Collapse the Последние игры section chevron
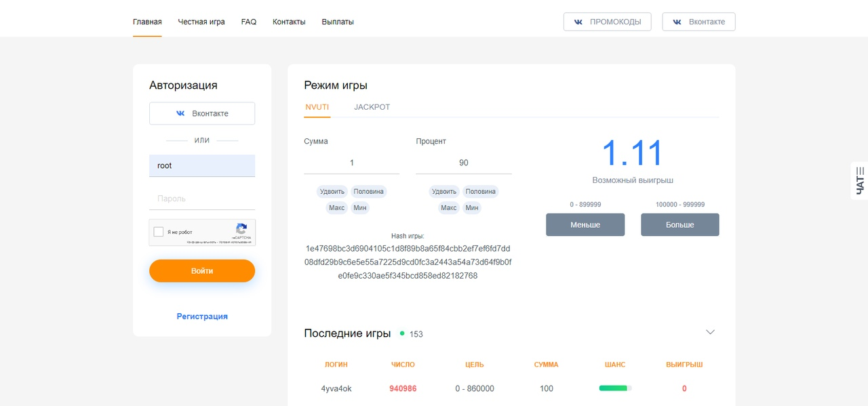868x406 pixels. 710,332
